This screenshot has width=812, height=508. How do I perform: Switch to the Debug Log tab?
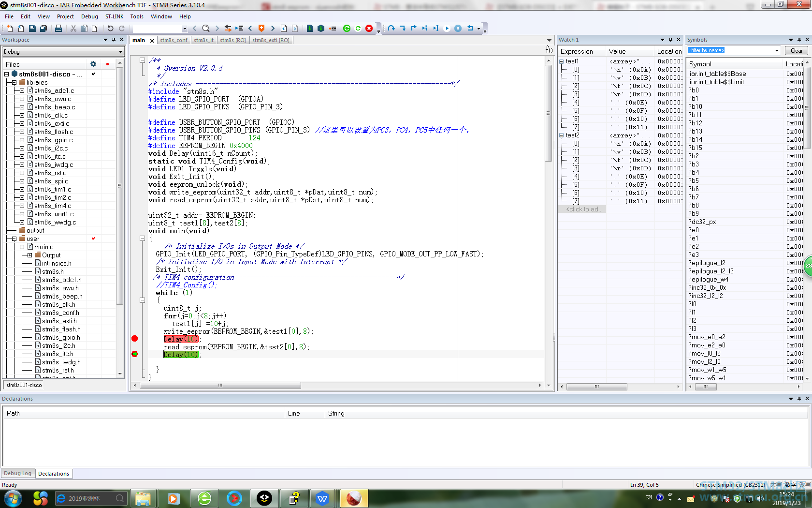click(x=17, y=473)
